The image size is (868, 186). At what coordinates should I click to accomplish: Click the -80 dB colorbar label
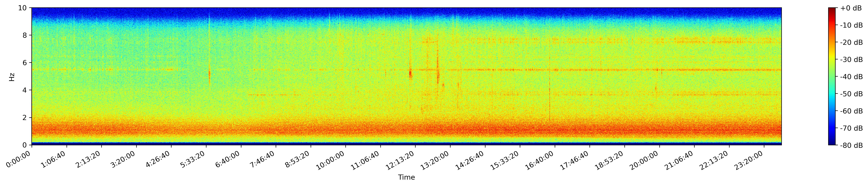[x=851, y=145]
